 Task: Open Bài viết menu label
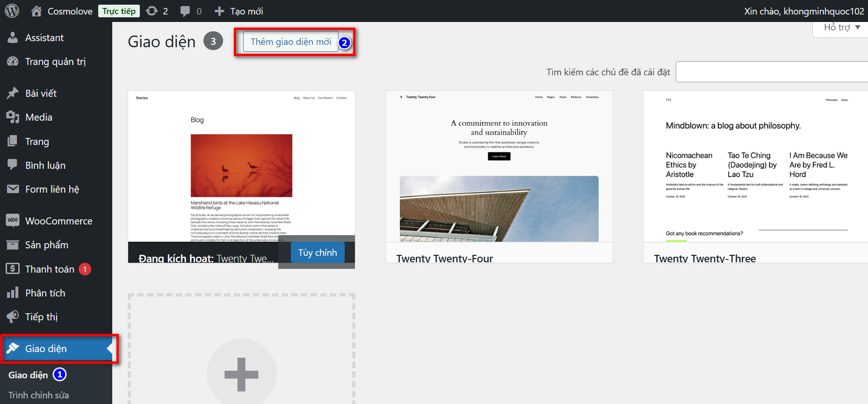click(41, 93)
